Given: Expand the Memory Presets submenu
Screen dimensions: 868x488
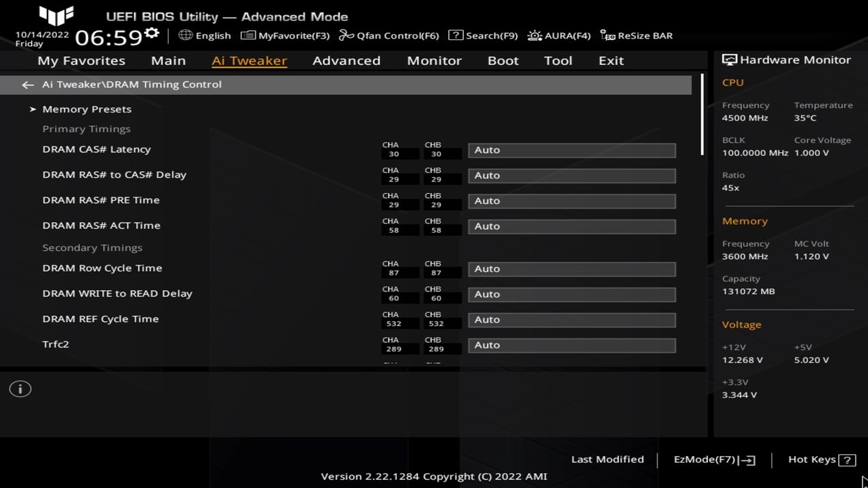Looking at the screenshot, I should (87, 108).
